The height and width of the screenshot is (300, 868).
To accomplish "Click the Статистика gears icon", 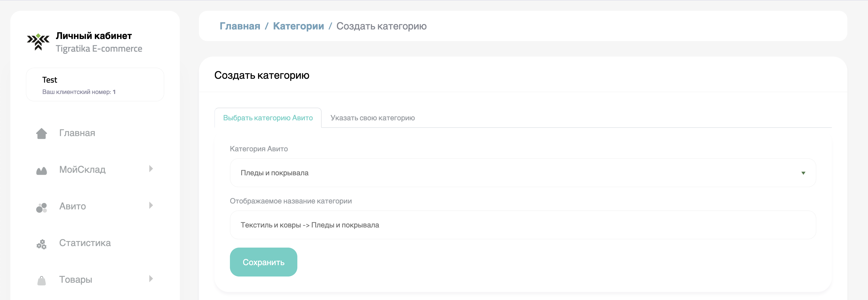I will 41,244.
